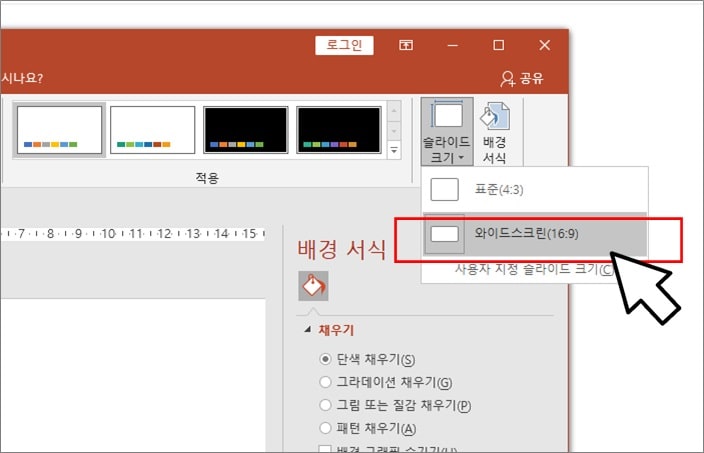The width and height of the screenshot is (704, 453).
Task: Expand the variants gallery more arrow
Action: 394,150
